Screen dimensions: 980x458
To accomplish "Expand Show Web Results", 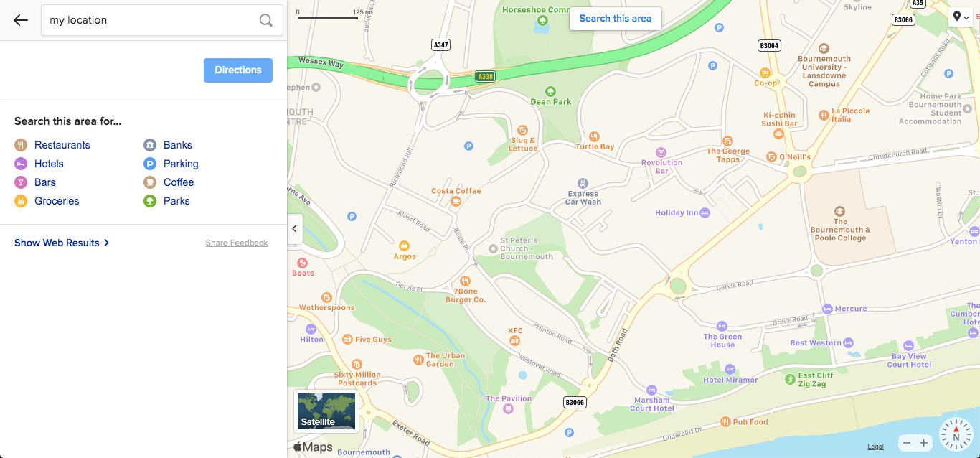I will click(x=62, y=243).
